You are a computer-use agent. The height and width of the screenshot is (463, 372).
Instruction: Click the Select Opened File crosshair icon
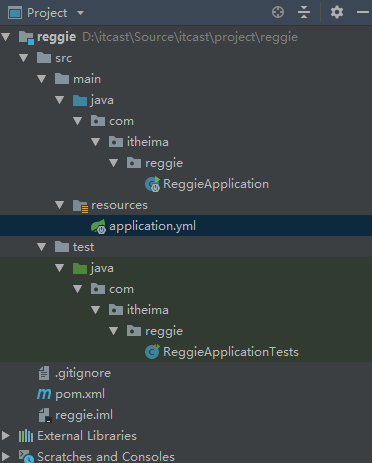278,12
